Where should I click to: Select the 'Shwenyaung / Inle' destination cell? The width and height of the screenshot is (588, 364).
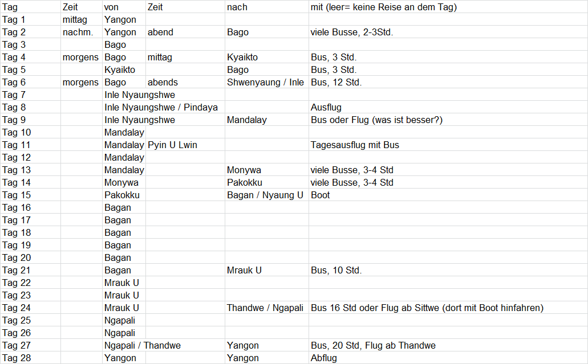(265, 83)
